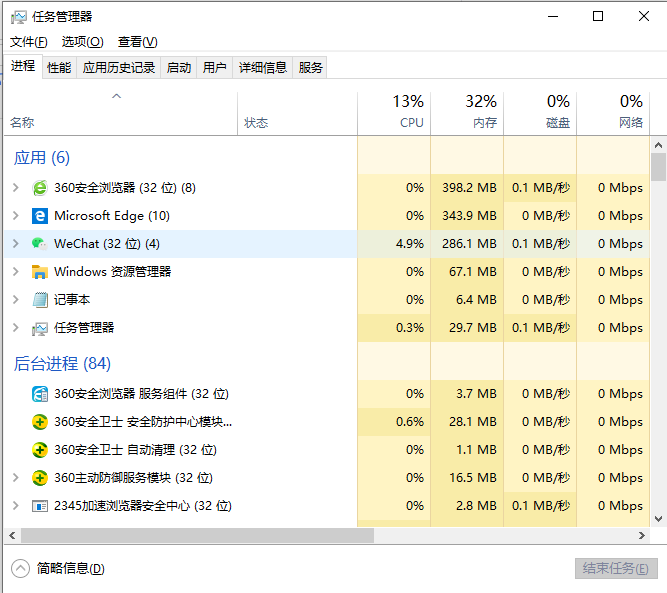Click the 任务管理器 process row icon
The image size is (667, 593).
point(40,328)
